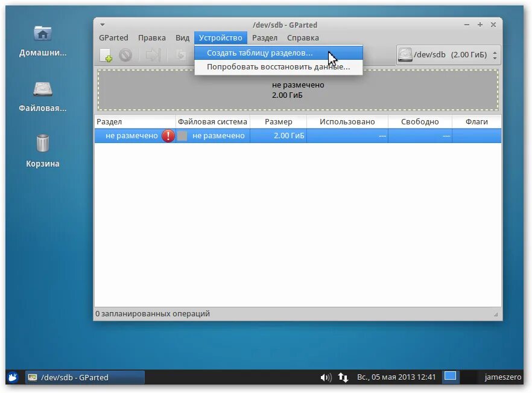Choose Создать таблицу разделов…

pos(279,53)
